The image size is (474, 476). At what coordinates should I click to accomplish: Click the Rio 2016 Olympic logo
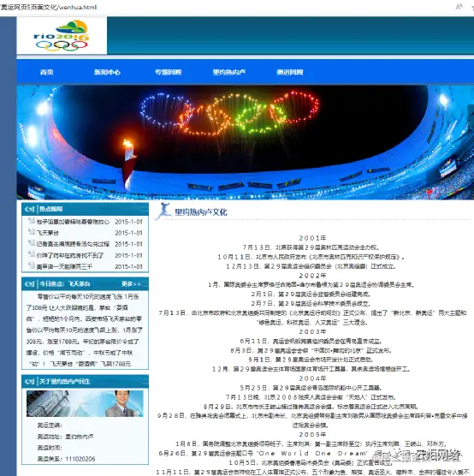(62, 35)
